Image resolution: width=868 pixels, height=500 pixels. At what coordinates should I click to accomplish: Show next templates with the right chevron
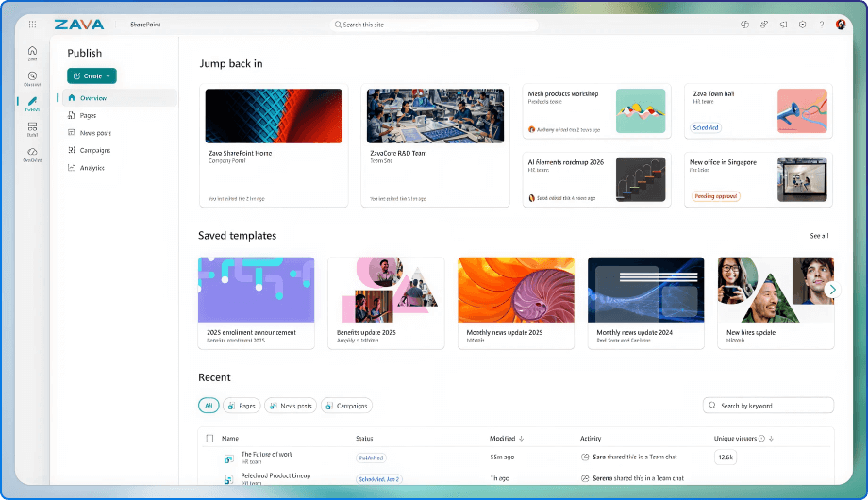coord(832,290)
